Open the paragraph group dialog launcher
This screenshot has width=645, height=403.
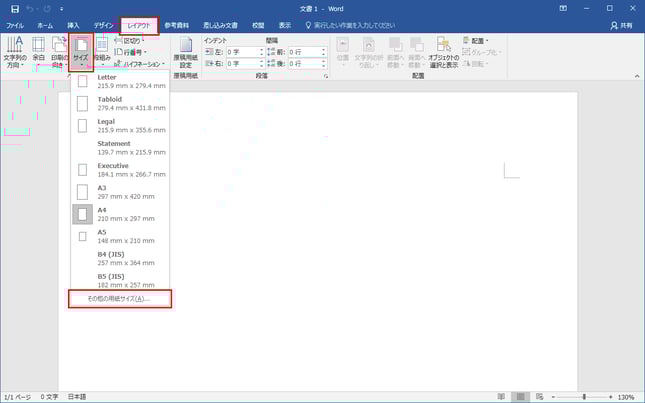point(326,76)
